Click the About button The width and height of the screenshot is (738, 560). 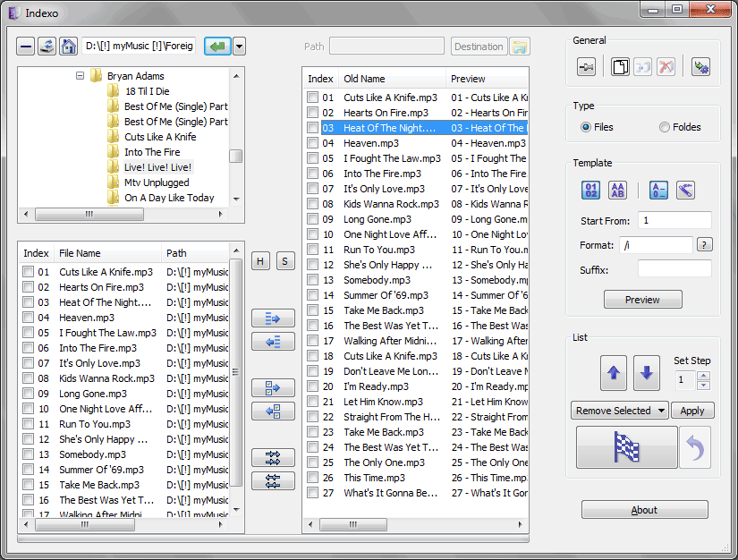(644, 510)
